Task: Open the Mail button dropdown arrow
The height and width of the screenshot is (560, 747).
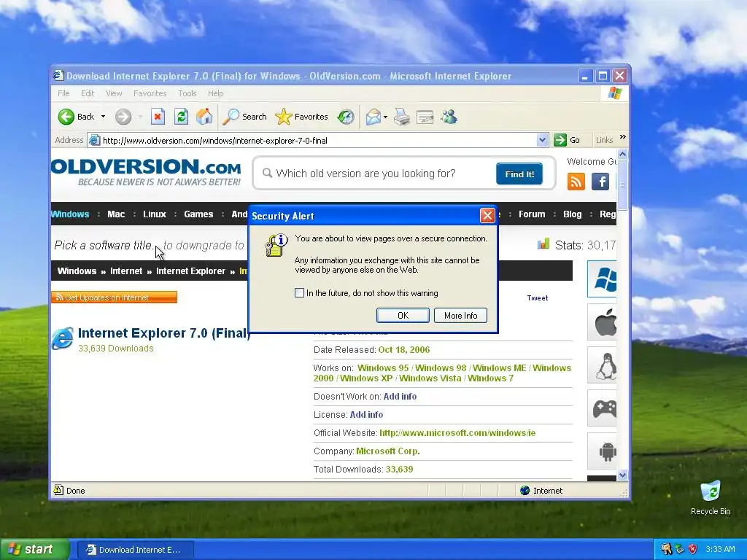Action: tap(385, 117)
